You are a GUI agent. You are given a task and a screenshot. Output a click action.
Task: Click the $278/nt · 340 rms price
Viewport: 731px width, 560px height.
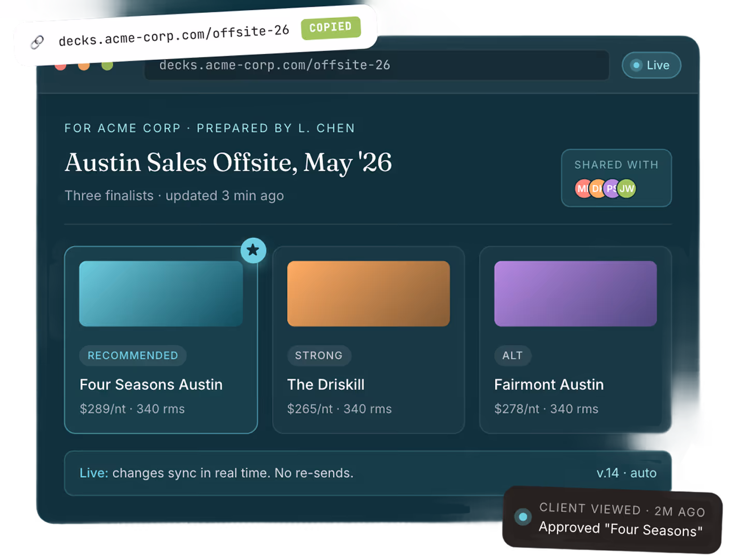coord(546,409)
